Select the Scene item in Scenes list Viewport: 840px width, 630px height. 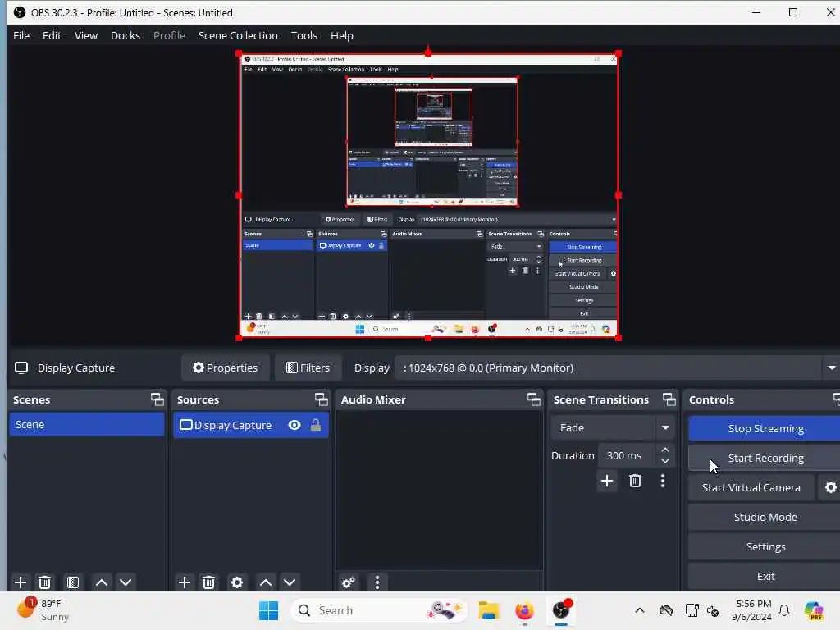click(87, 424)
